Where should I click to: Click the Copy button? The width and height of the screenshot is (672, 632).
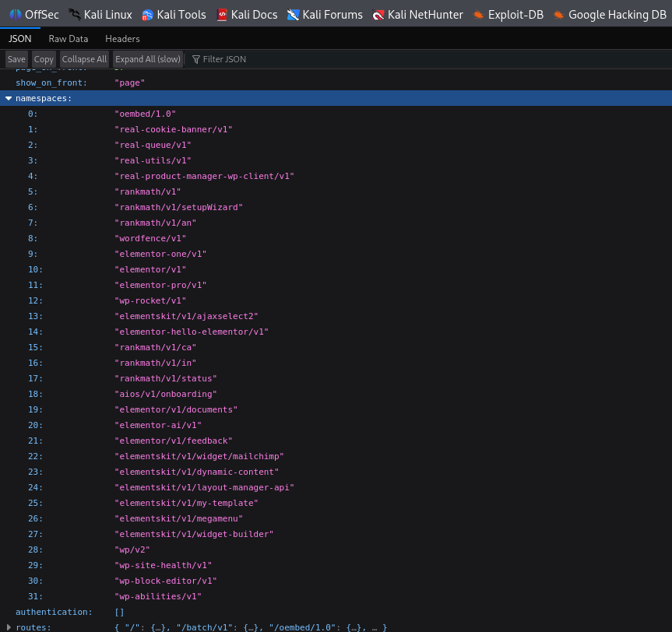pyautogui.click(x=44, y=59)
